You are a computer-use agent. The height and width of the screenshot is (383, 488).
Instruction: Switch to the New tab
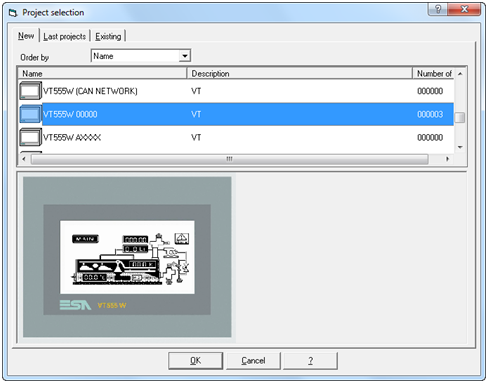[26, 36]
